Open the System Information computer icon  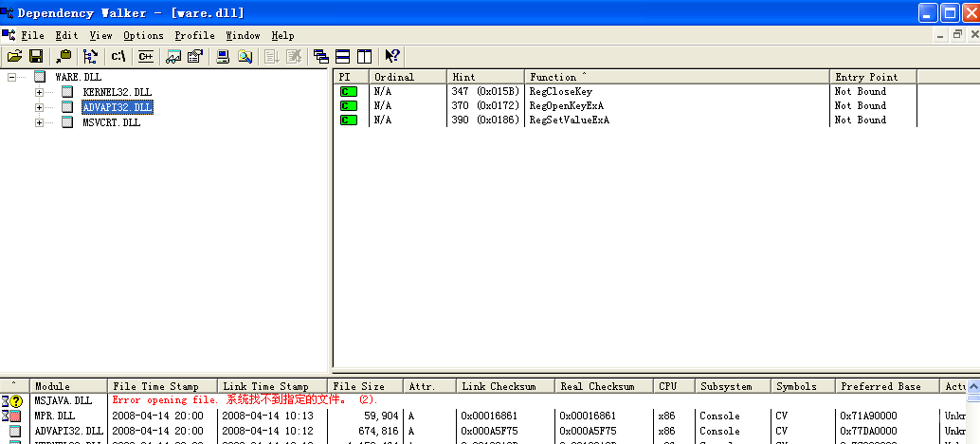[223, 56]
